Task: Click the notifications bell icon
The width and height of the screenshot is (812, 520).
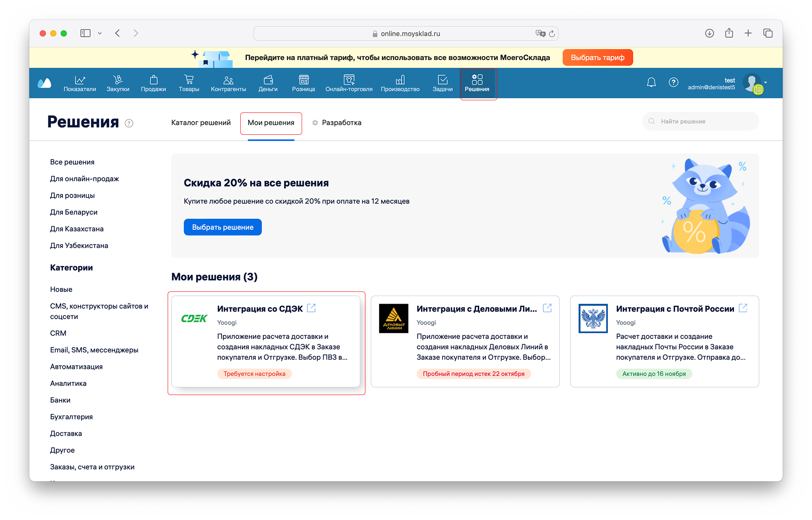Action: (x=651, y=82)
